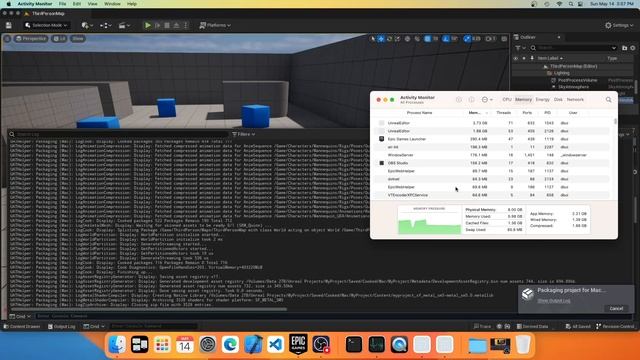Image resolution: width=640 pixels, height=360 pixels.
Task: Switch to Energy tab in Activity Monitor
Action: click(x=542, y=100)
